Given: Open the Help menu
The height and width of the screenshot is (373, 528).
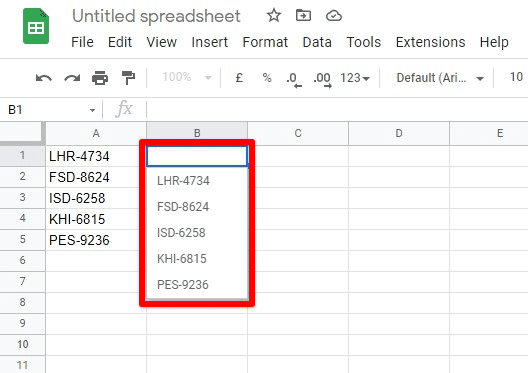Looking at the screenshot, I should tap(494, 42).
